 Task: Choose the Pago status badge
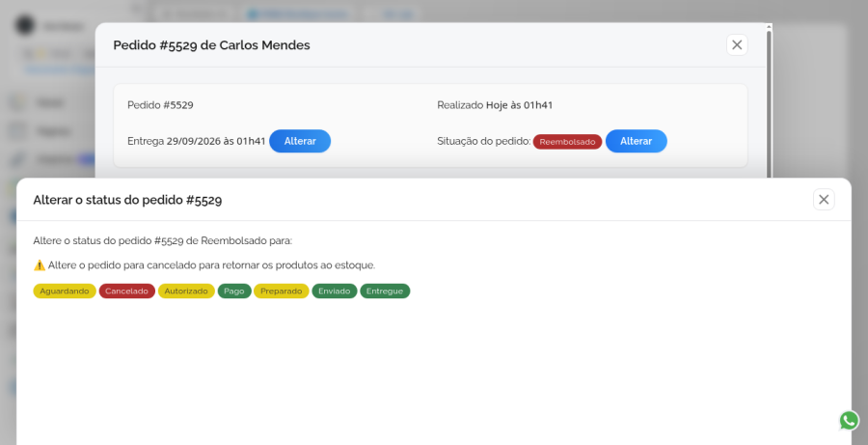click(x=234, y=291)
